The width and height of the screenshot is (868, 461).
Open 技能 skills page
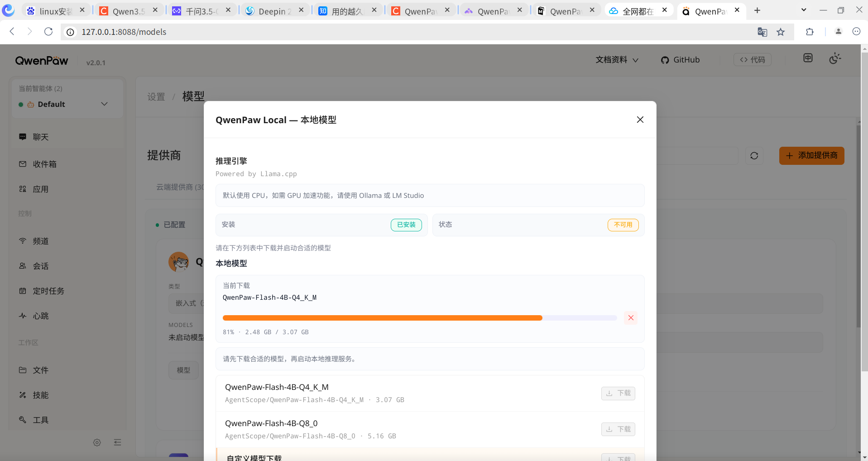pos(68,395)
